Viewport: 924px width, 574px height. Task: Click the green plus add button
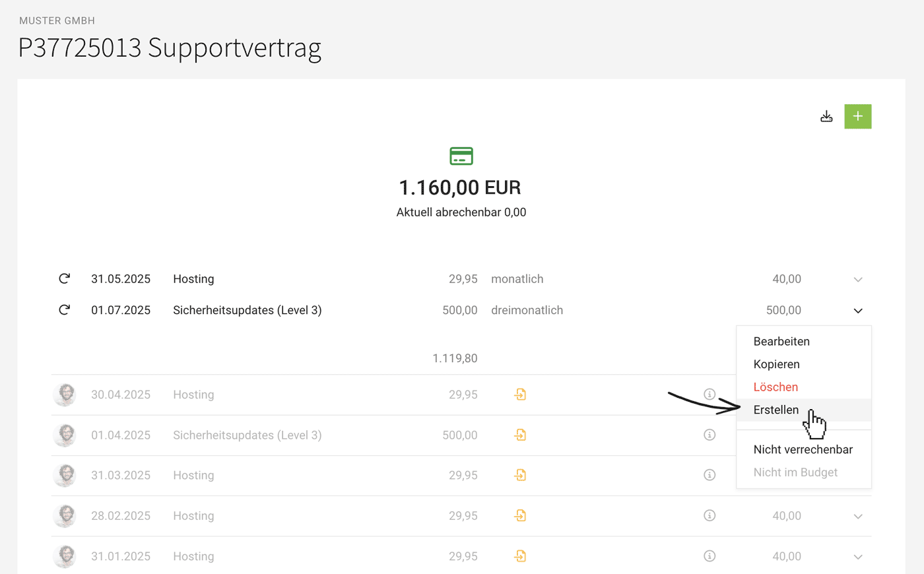point(857,117)
